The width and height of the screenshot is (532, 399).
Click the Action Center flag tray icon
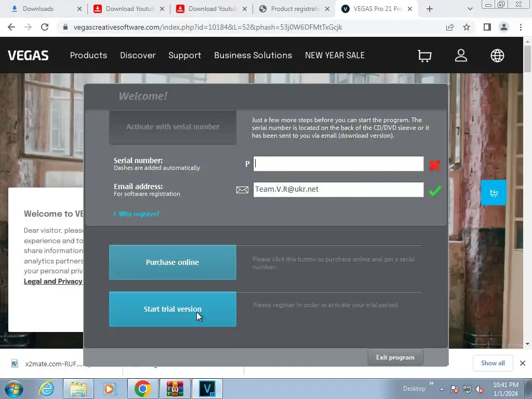pos(455,389)
